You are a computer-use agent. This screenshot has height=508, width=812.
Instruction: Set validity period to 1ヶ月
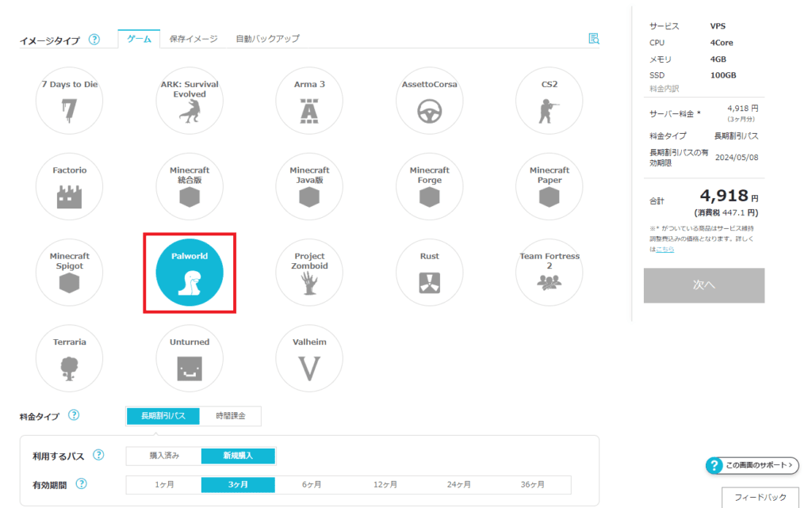coord(164,485)
